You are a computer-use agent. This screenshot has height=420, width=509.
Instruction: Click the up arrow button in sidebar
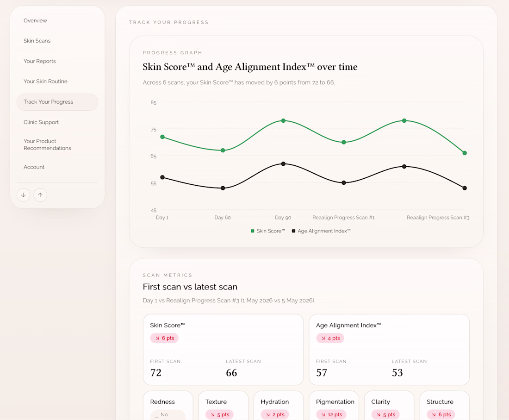[x=40, y=195]
